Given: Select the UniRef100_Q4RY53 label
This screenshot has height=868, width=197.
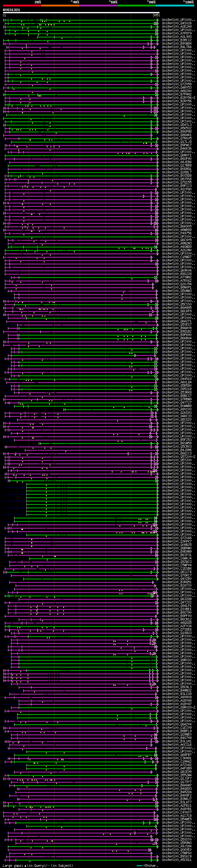Looking at the screenshot, I should (x=177, y=88).
